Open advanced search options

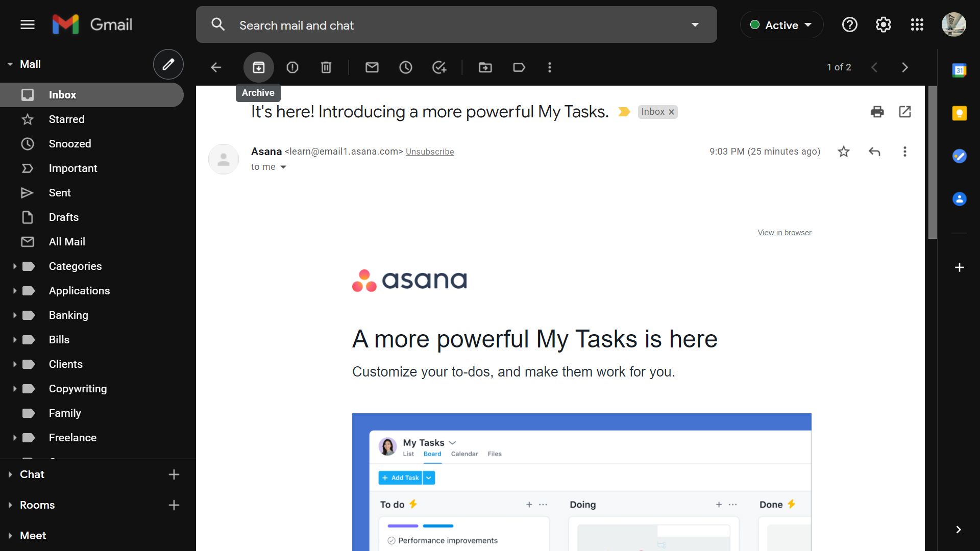tap(695, 24)
